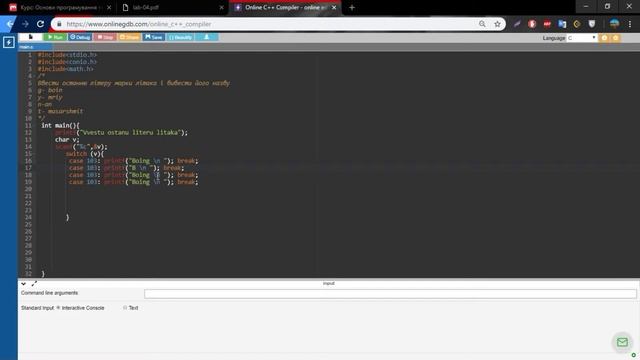
Task: Click the zoom magnifier icon in address bar
Action: (x=482, y=24)
